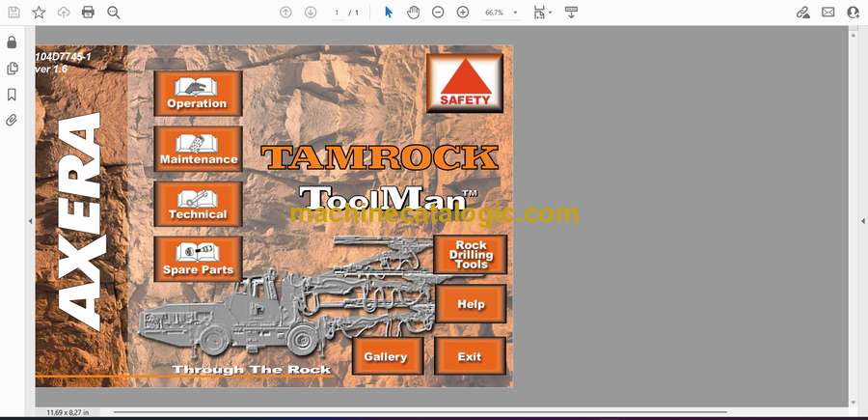Open the account profile icon
Viewport: 868px width, 420px height.
click(x=854, y=13)
